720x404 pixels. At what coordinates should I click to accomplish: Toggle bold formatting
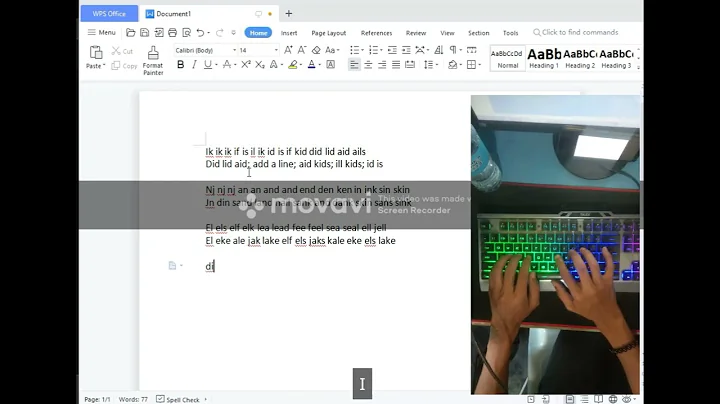[x=180, y=65]
